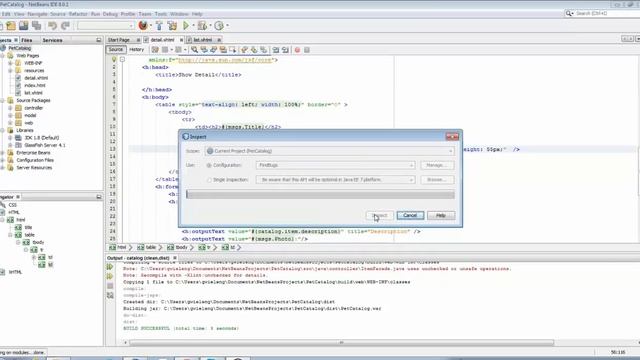Select the Enterprise Beans node

point(33,153)
